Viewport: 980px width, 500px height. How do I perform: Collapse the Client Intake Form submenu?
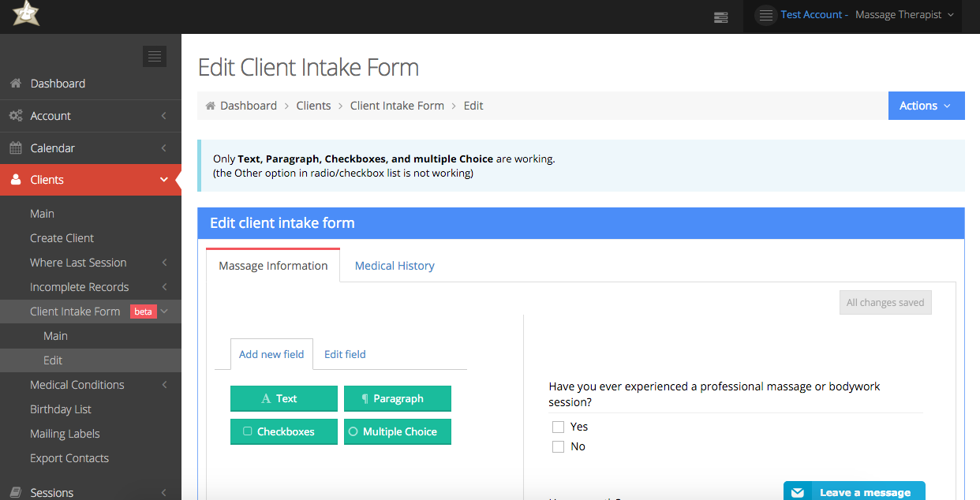tap(165, 311)
